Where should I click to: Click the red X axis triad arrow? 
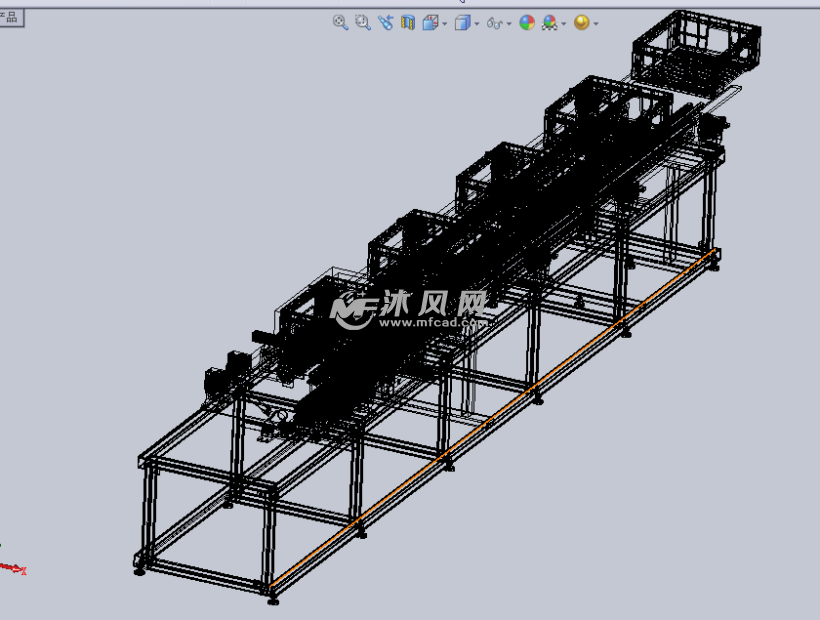14,569
